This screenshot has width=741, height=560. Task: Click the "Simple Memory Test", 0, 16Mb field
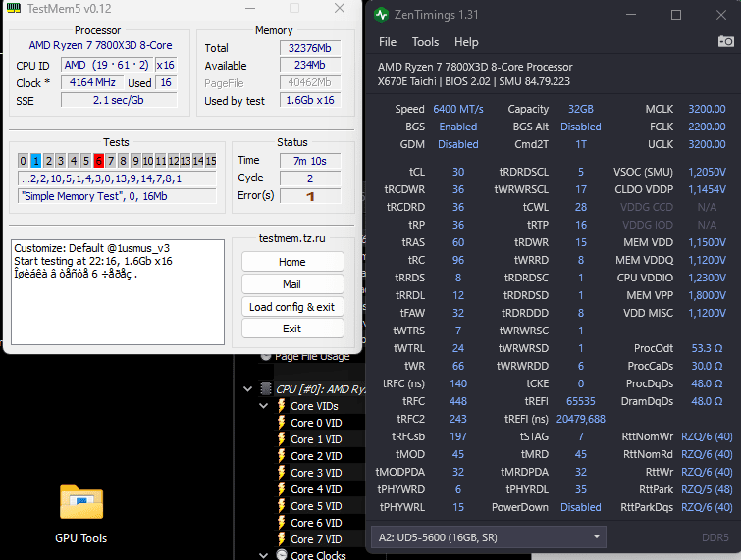pyautogui.click(x=117, y=196)
